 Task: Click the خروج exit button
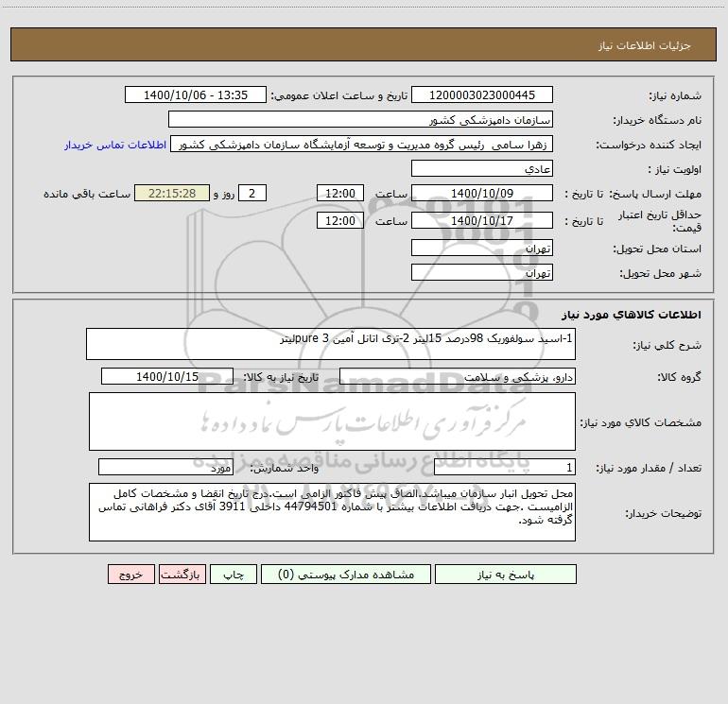[x=130, y=574]
